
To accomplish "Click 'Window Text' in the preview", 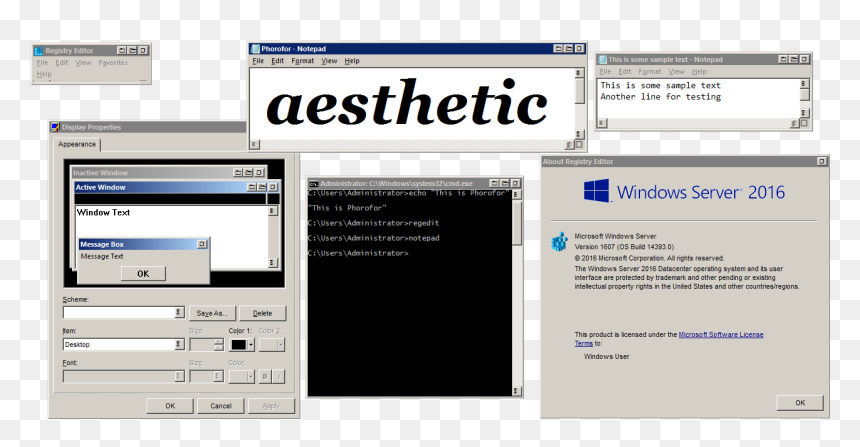I will coord(104,212).
